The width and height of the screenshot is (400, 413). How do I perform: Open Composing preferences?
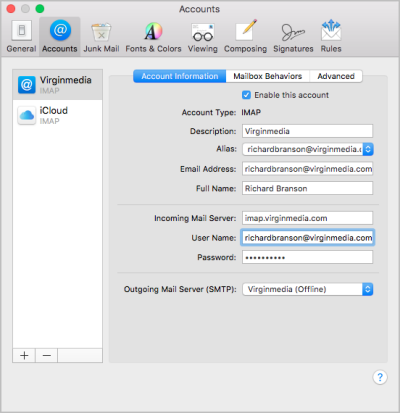tap(245, 37)
